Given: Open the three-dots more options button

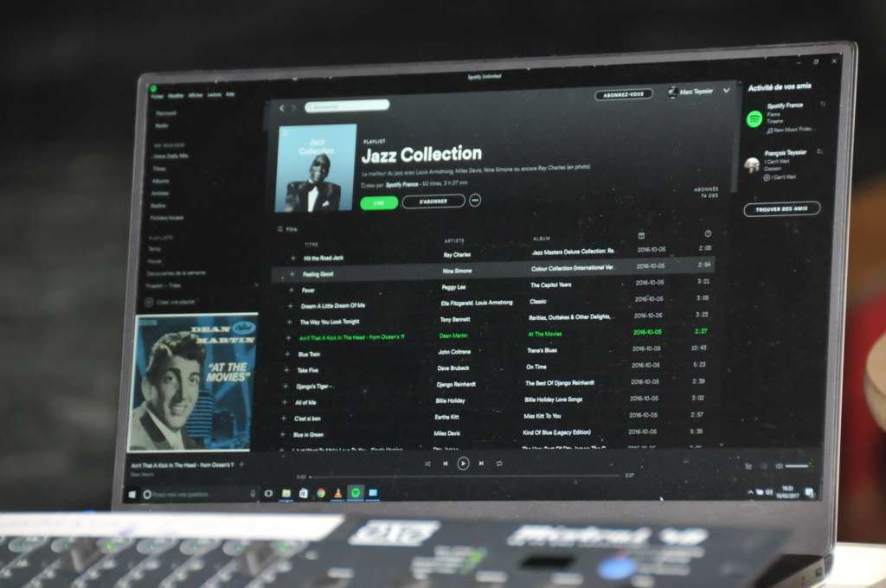Looking at the screenshot, I should pyautogui.click(x=475, y=200).
